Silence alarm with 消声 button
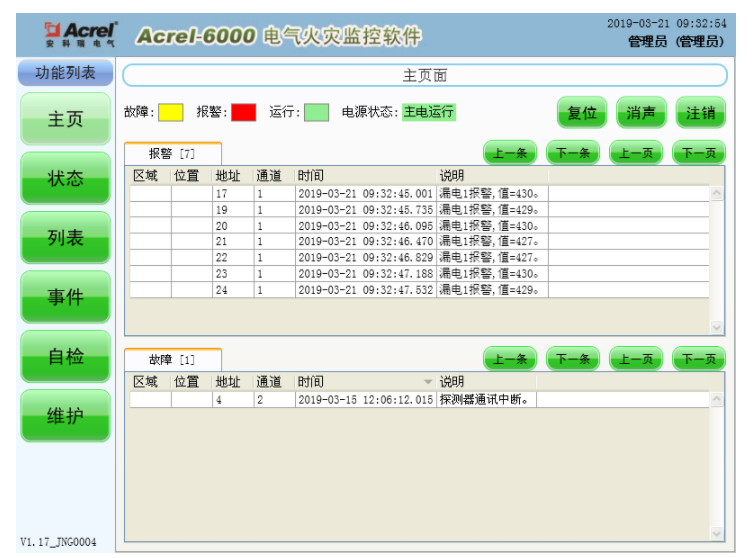Image resolution: width=756 pixels, height=558 pixels. coord(641,113)
